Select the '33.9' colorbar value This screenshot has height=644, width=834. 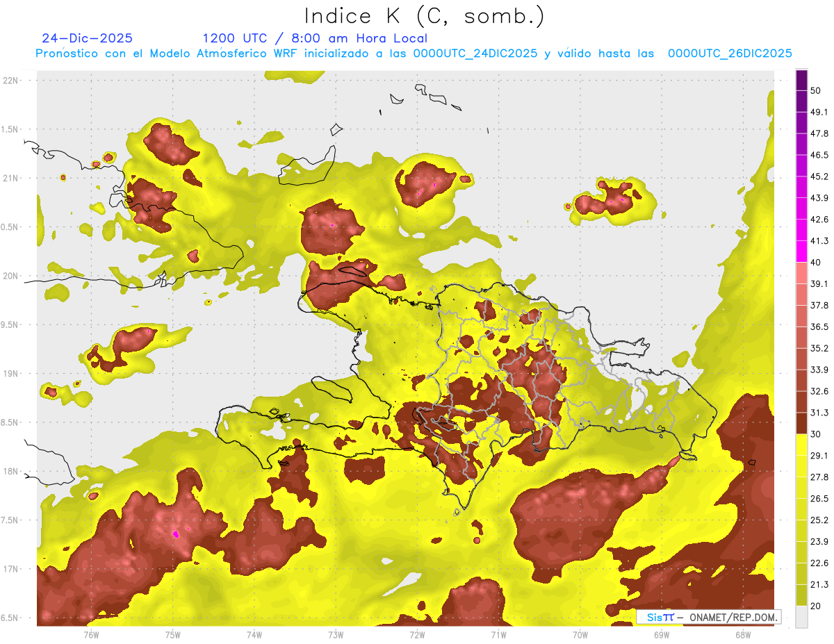[819, 370]
